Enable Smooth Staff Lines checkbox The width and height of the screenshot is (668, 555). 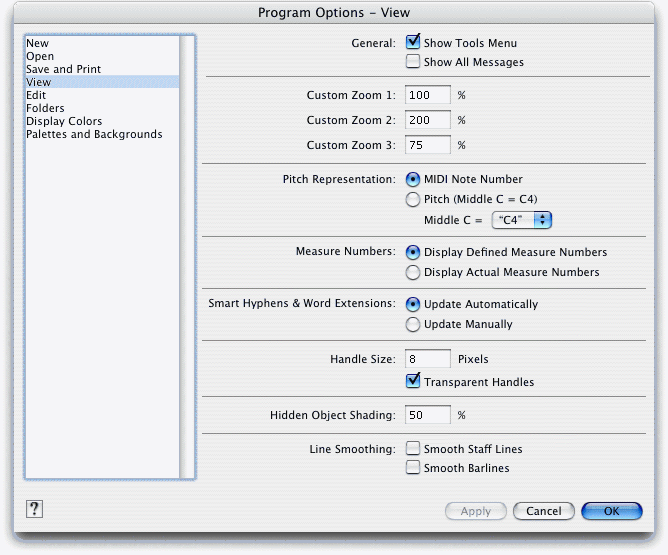(x=412, y=449)
